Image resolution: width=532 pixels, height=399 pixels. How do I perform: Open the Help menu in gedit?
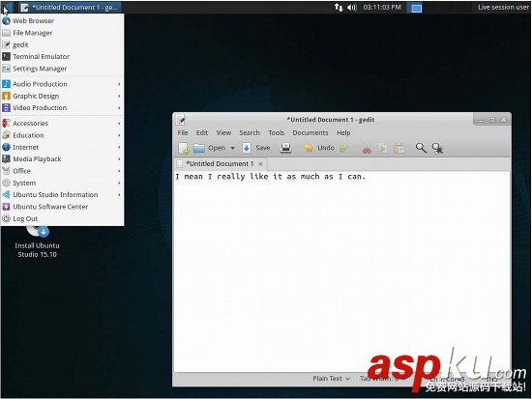pos(343,133)
